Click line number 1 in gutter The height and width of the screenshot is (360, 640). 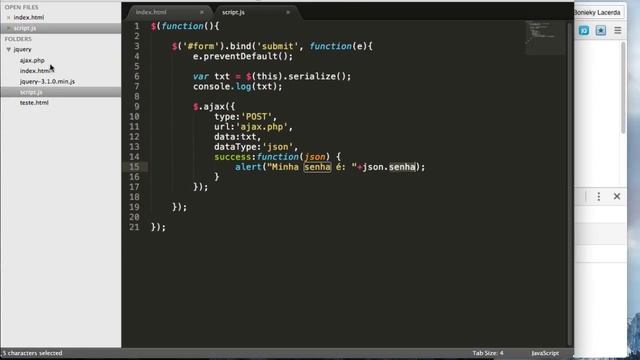137,26
